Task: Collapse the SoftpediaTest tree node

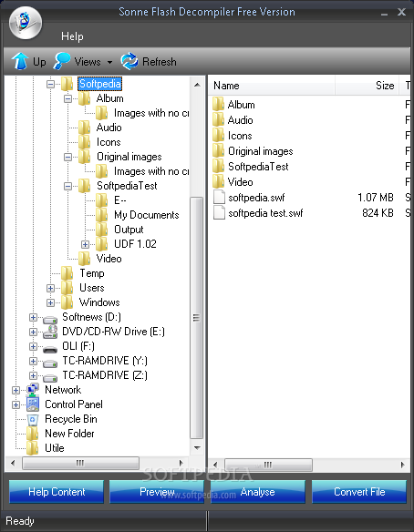Action: (67, 186)
